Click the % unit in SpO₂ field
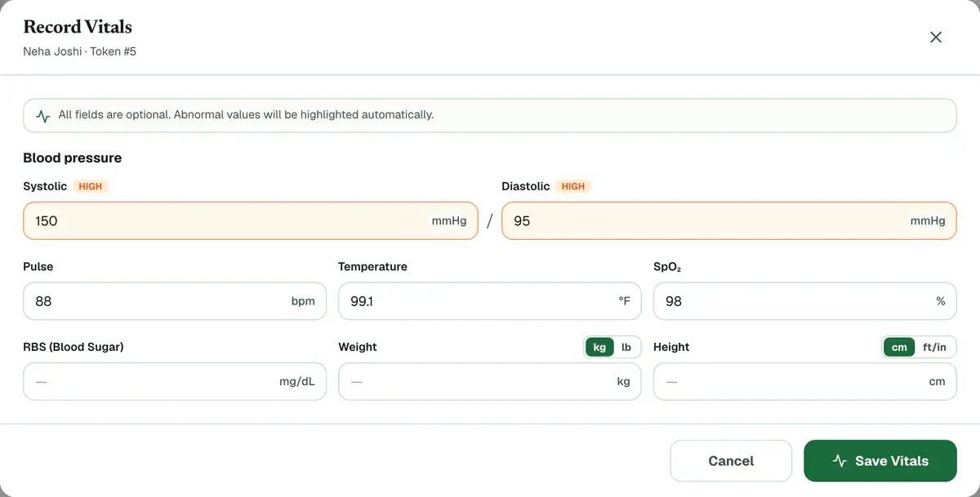The height and width of the screenshot is (497, 980). pyautogui.click(x=941, y=301)
